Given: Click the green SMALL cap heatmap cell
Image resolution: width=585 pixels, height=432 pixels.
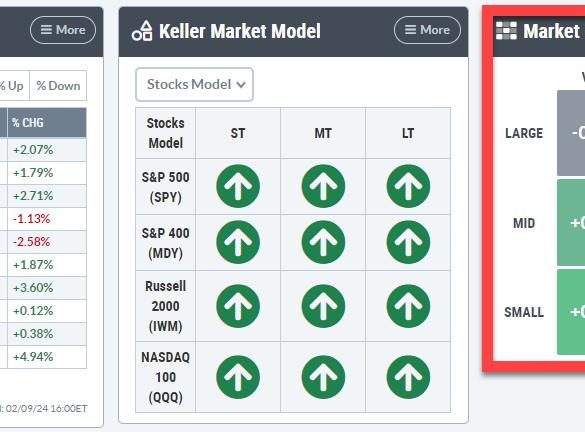Looking at the screenshot, I should [571, 312].
